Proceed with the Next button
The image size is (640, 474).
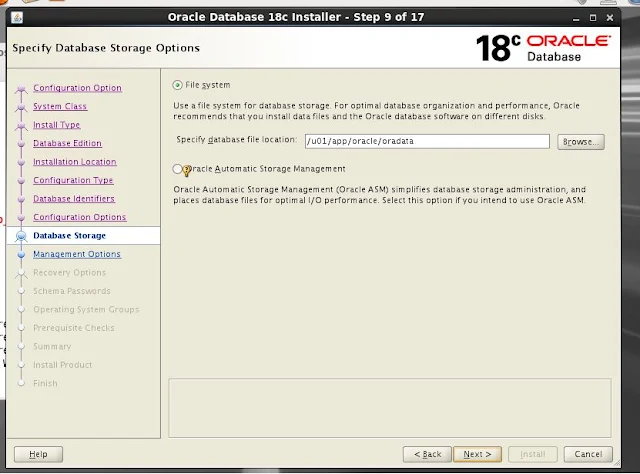coord(477,454)
